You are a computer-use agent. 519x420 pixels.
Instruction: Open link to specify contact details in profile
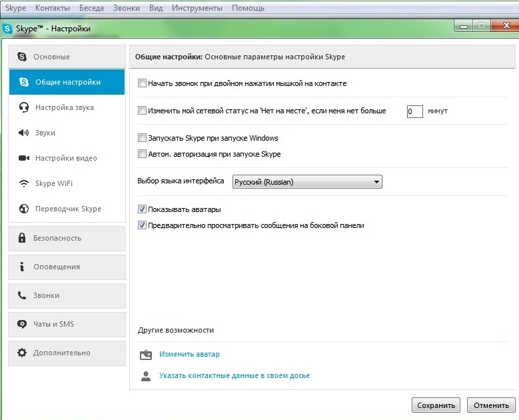click(235, 375)
